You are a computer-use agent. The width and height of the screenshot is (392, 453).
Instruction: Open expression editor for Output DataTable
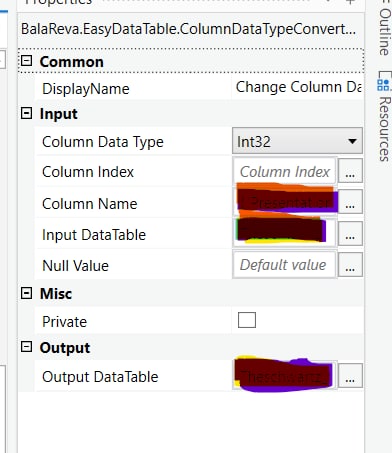click(x=350, y=376)
